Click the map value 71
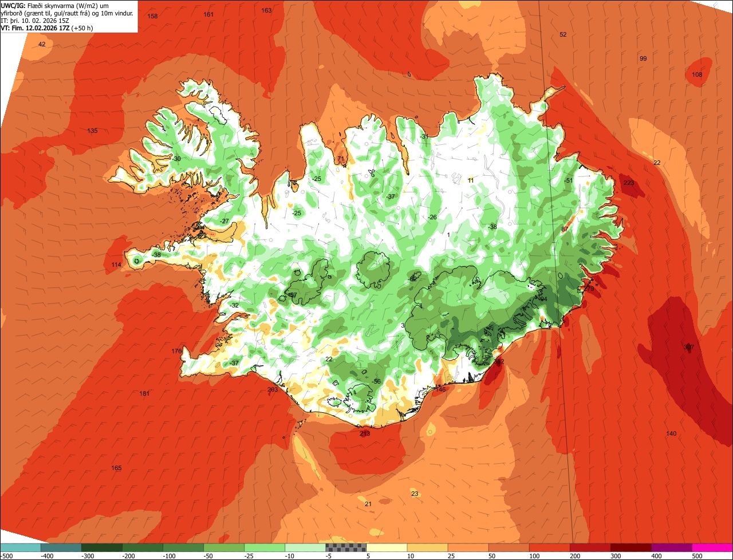The height and width of the screenshot is (560, 733). 341,159
